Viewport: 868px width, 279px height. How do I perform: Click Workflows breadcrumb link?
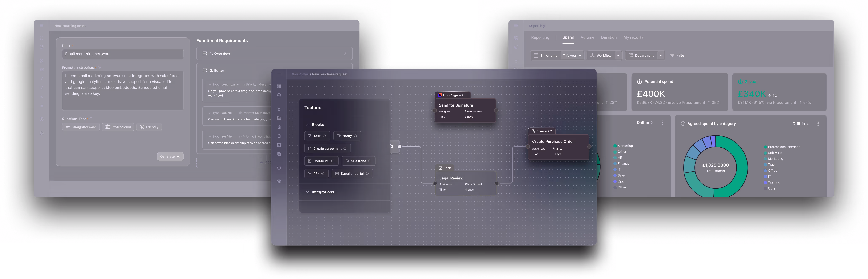pyautogui.click(x=300, y=74)
